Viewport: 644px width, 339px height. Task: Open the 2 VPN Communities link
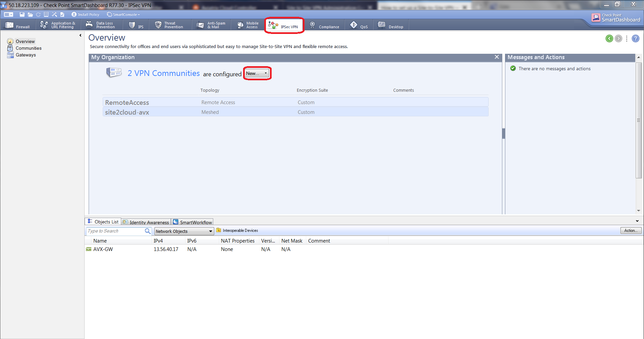[x=164, y=73]
